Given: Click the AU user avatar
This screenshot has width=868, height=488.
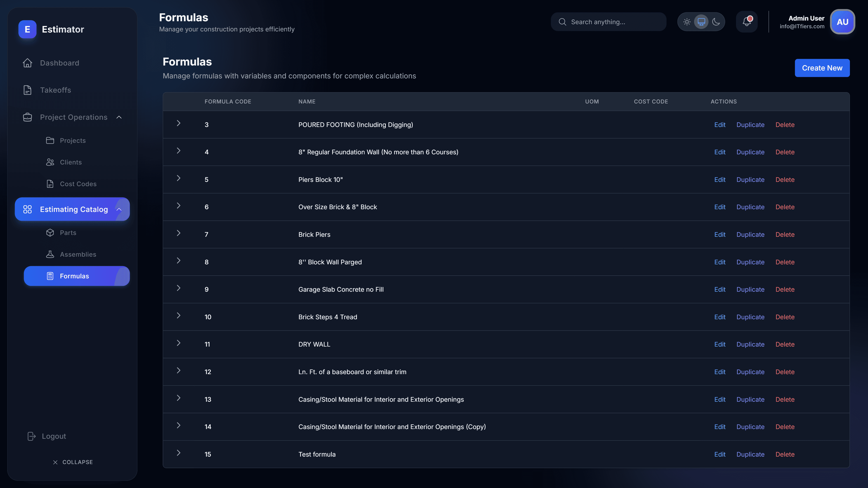Looking at the screenshot, I should [842, 22].
